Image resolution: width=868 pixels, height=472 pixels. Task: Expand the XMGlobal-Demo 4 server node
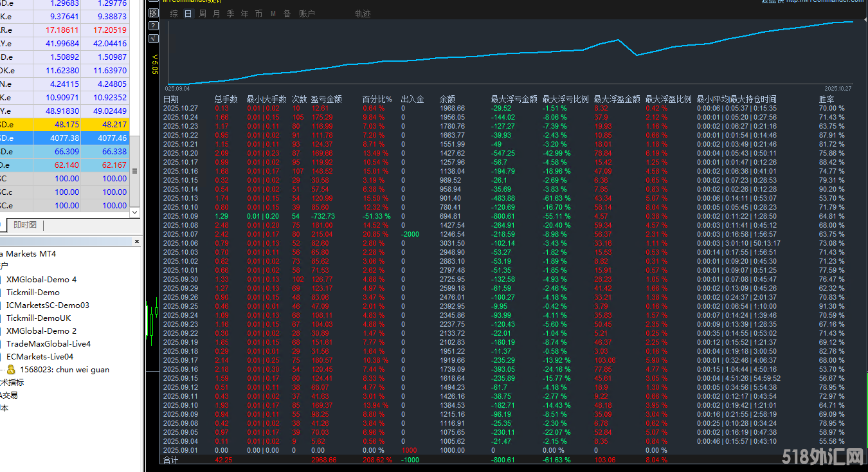pyautogui.click(x=41, y=280)
